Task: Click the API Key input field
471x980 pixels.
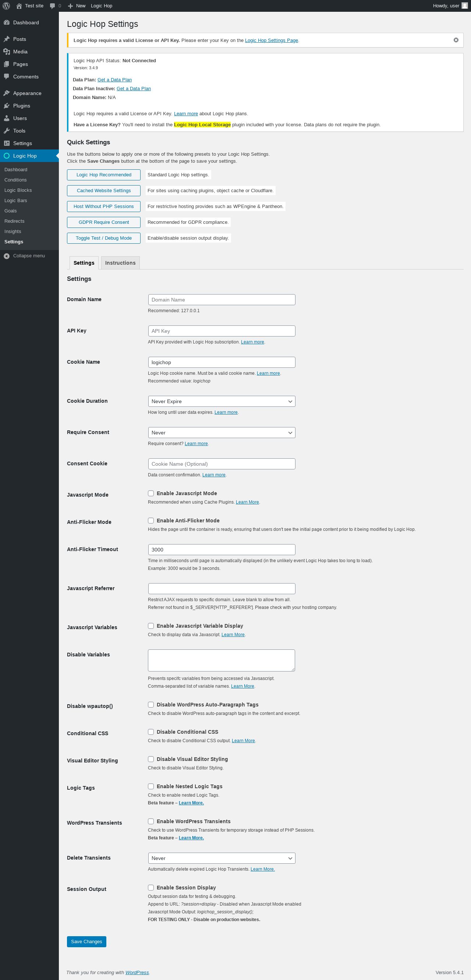Action: [222, 331]
